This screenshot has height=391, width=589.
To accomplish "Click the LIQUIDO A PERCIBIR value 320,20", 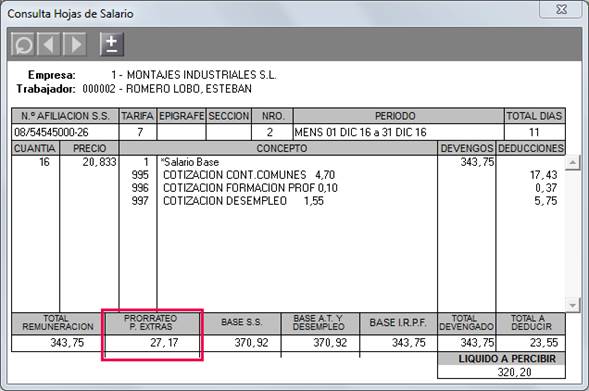I will (514, 372).
